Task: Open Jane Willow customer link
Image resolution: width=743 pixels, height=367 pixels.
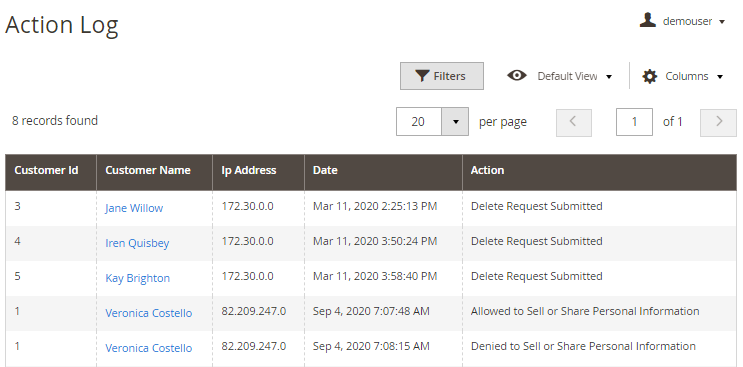Action: pos(134,208)
